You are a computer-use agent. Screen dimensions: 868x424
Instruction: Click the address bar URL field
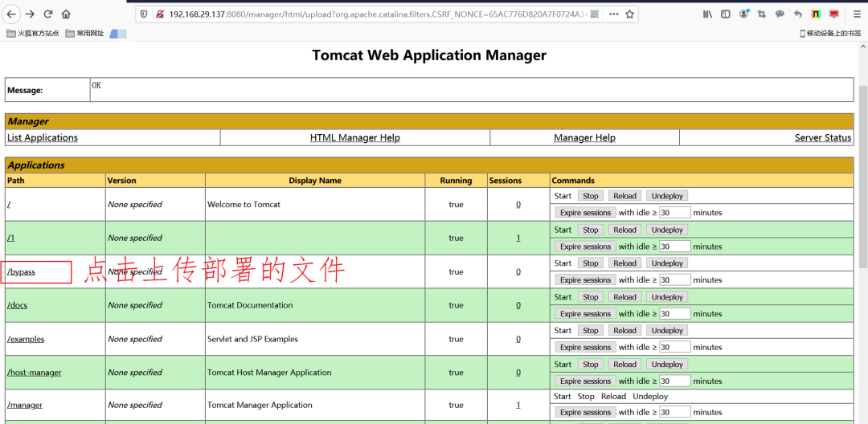pyautogui.click(x=376, y=14)
